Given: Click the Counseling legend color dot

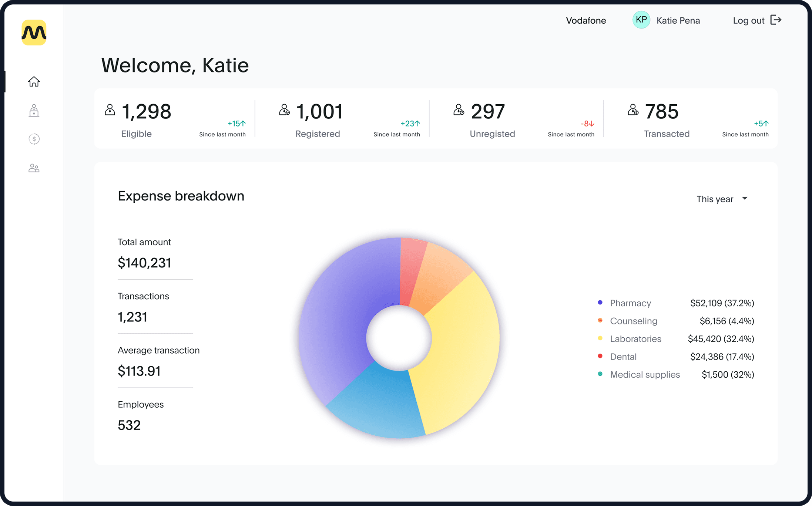Looking at the screenshot, I should click(x=600, y=320).
